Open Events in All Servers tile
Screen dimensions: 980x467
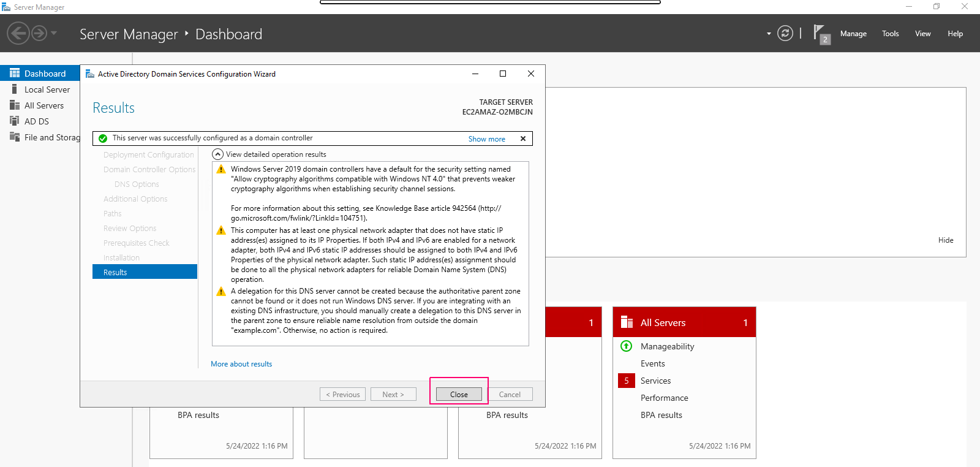point(652,363)
